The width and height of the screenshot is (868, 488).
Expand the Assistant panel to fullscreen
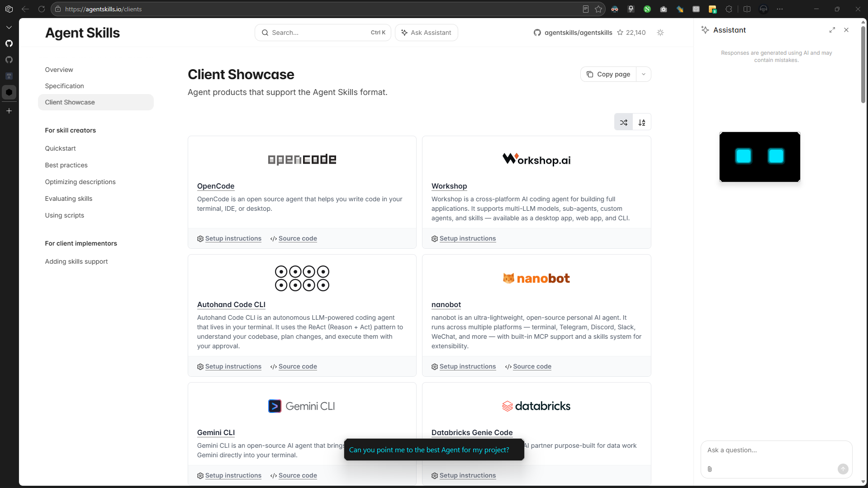click(x=832, y=30)
